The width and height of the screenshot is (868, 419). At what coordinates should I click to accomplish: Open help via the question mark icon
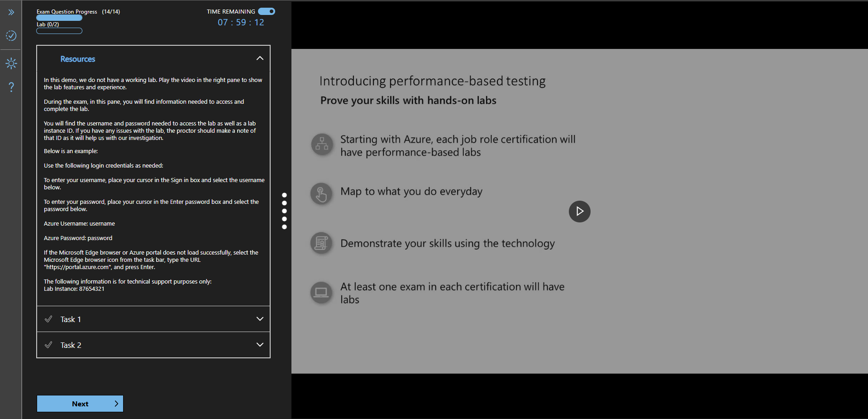tap(11, 87)
